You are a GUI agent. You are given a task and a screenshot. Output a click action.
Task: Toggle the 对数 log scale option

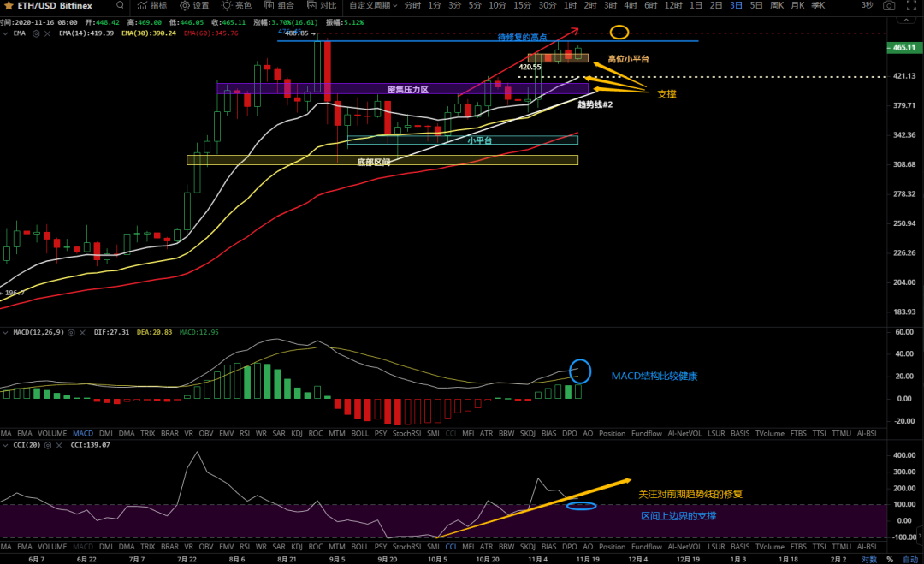tap(869, 559)
